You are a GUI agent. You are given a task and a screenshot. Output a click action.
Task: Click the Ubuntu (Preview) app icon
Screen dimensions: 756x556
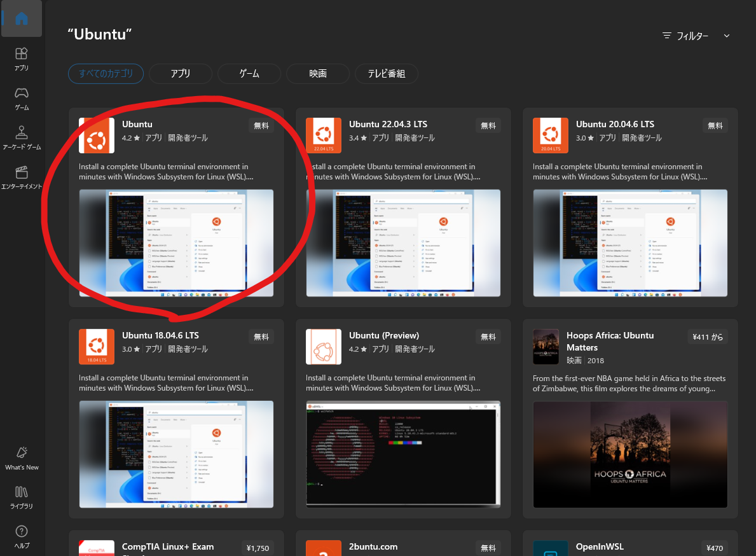324,347
